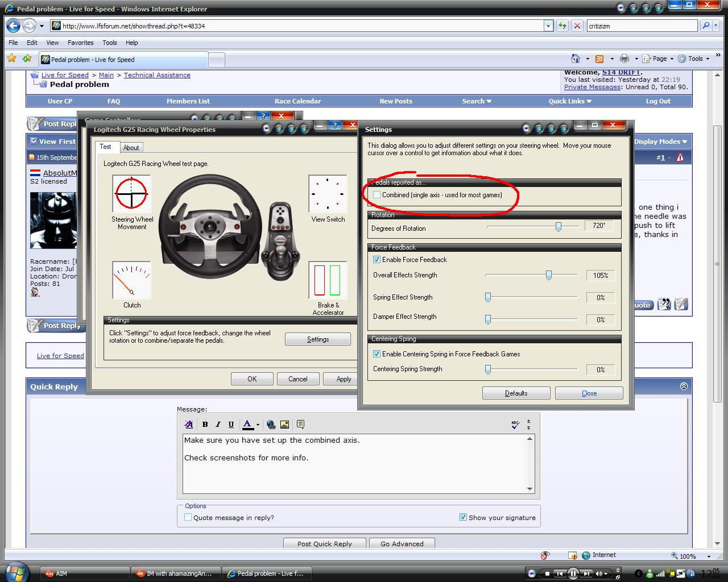Viewport: 728px width, 582px height.
Task: Open the Favorites menu
Action: (x=81, y=43)
